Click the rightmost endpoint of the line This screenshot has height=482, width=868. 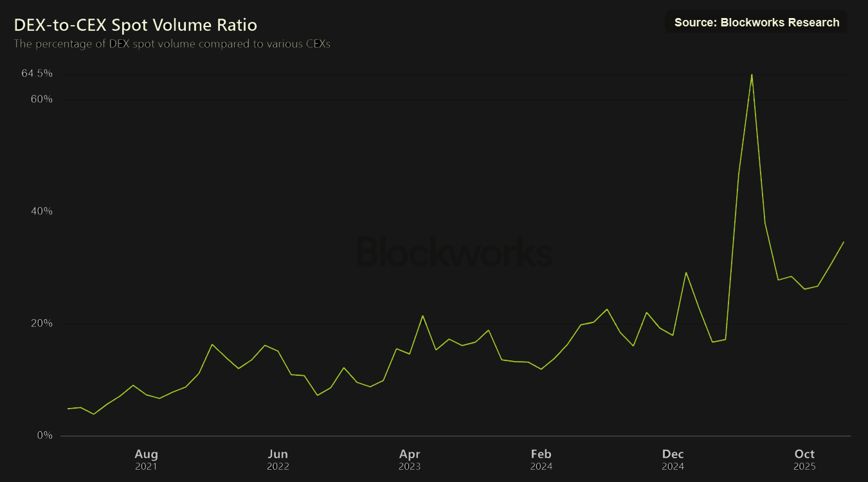point(844,243)
